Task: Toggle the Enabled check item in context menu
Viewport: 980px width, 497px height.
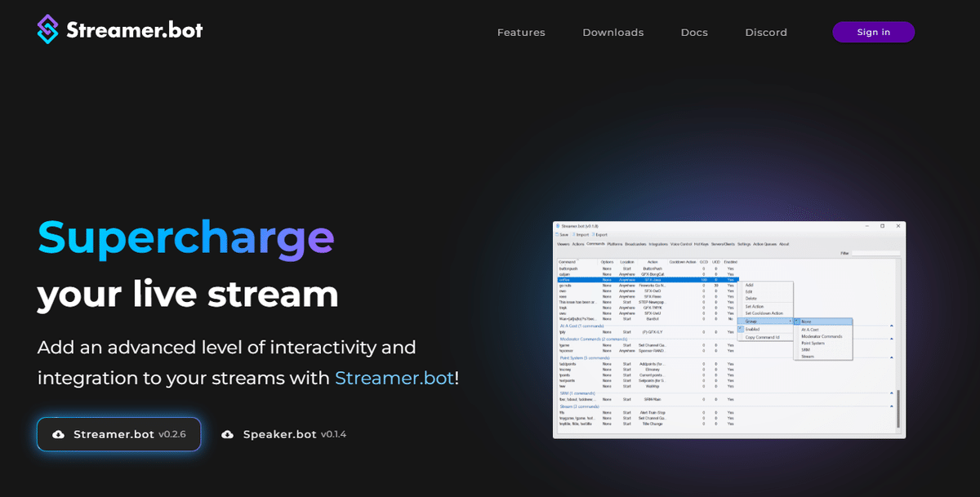Action: [765, 329]
